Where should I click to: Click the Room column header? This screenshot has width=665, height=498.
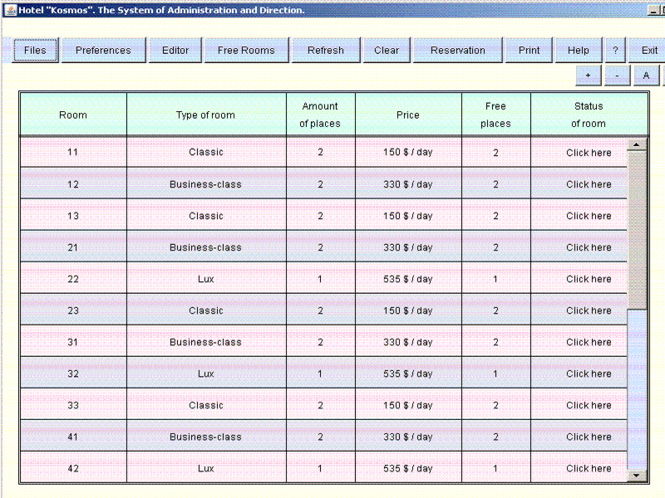(x=73, y=115)
